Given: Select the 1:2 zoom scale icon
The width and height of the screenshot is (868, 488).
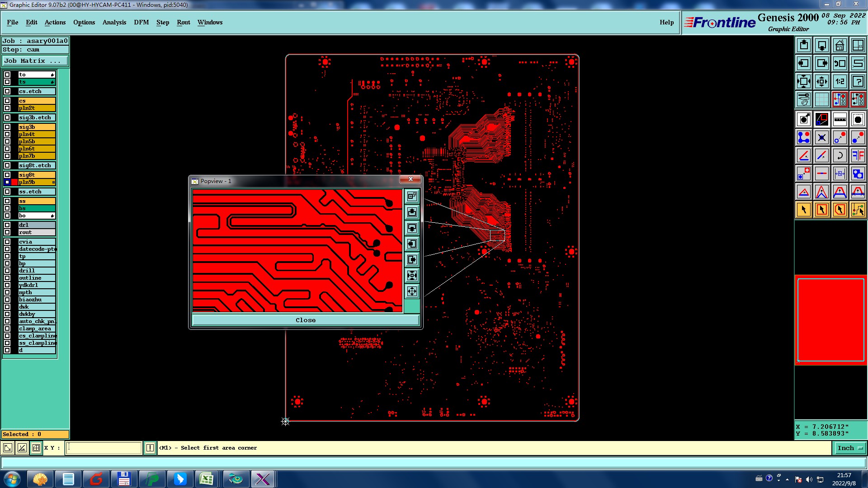Looking at the screenshot, I should [840, 81].
